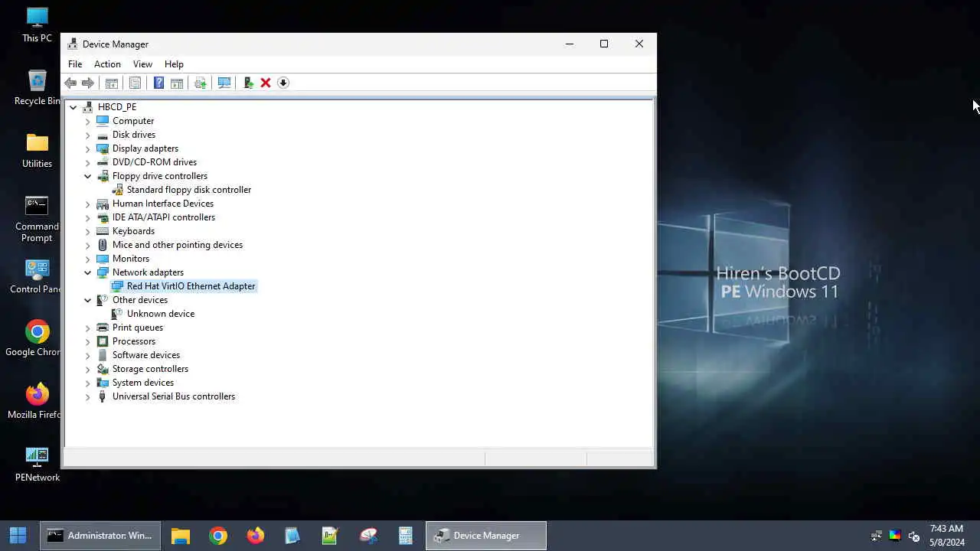This screenshot has height=551, width=980.
Task: Select the Unknown device entry
Action: (160, 314)
